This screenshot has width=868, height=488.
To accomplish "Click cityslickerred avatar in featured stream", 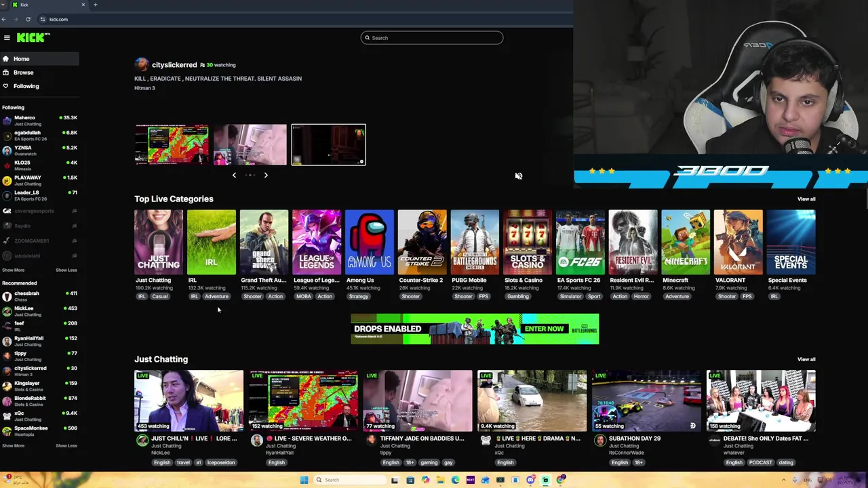I will pyautogui.click(x=141, y=64).
